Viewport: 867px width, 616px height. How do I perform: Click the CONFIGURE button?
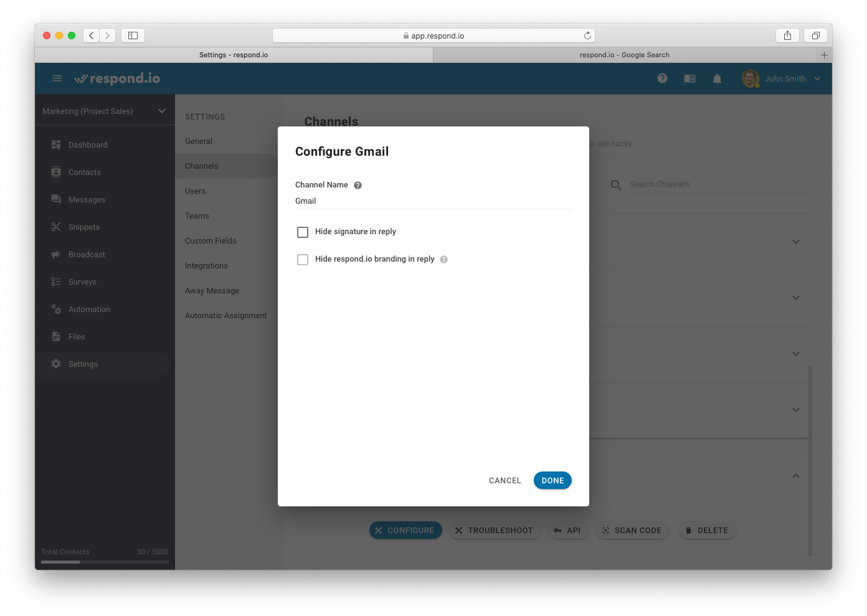point(405,530)
